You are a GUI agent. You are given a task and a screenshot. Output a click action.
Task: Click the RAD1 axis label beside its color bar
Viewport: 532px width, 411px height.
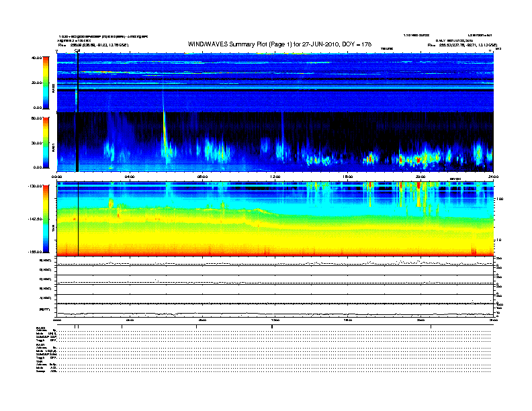(53, 148)
